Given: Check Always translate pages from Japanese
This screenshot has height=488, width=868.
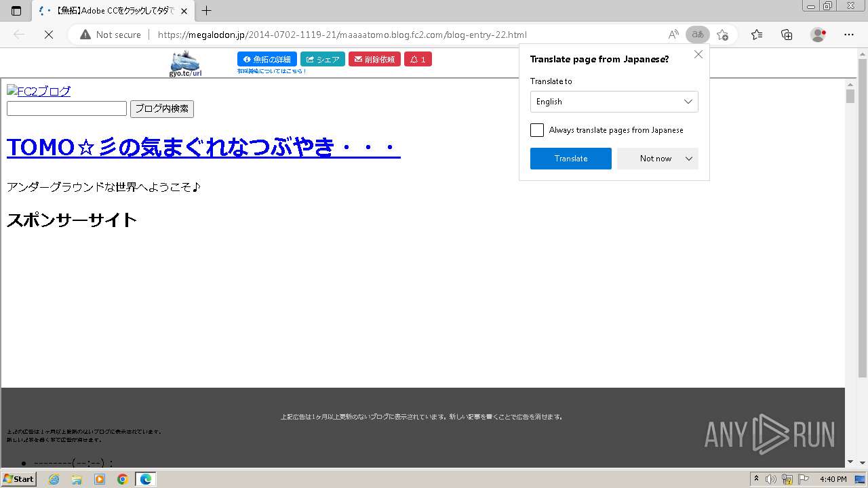Looking at the screenshot, I should 537,130.
